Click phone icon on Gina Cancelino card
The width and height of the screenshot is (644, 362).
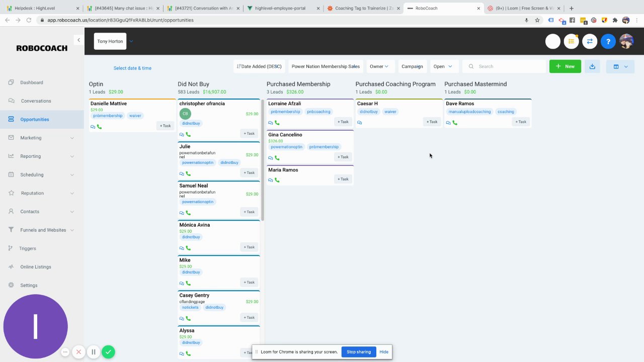point(277,158)
